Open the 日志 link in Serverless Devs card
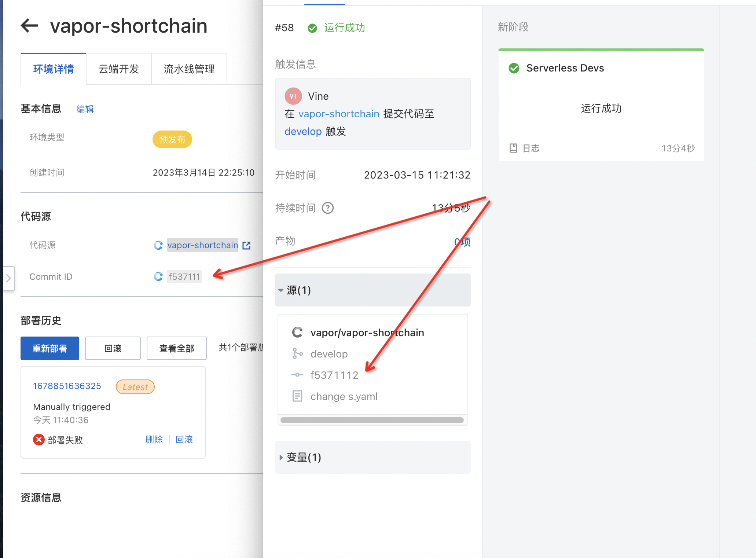 pyautogui.click(x=531, y=148)
